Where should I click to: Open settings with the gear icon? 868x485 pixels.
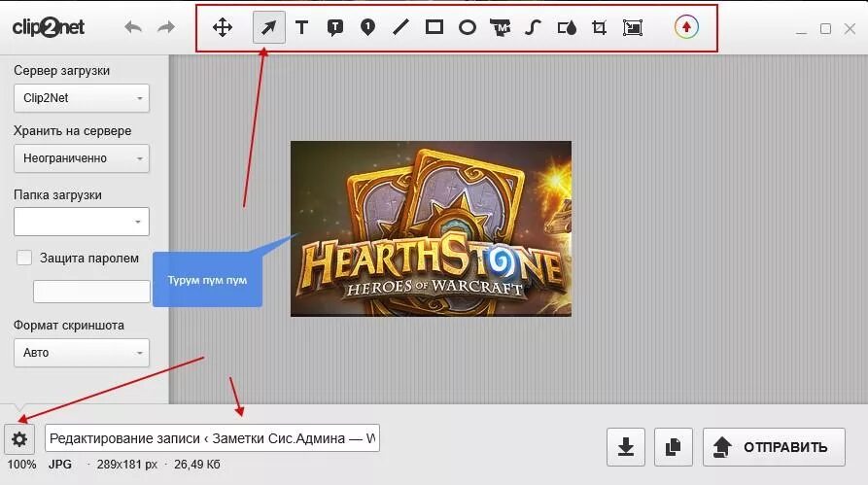point(19,439)
